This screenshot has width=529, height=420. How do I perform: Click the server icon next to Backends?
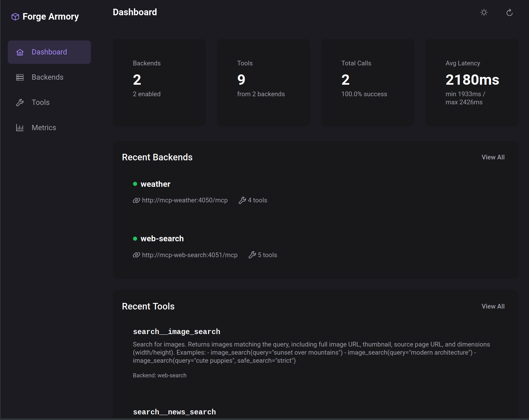point(20,77)
